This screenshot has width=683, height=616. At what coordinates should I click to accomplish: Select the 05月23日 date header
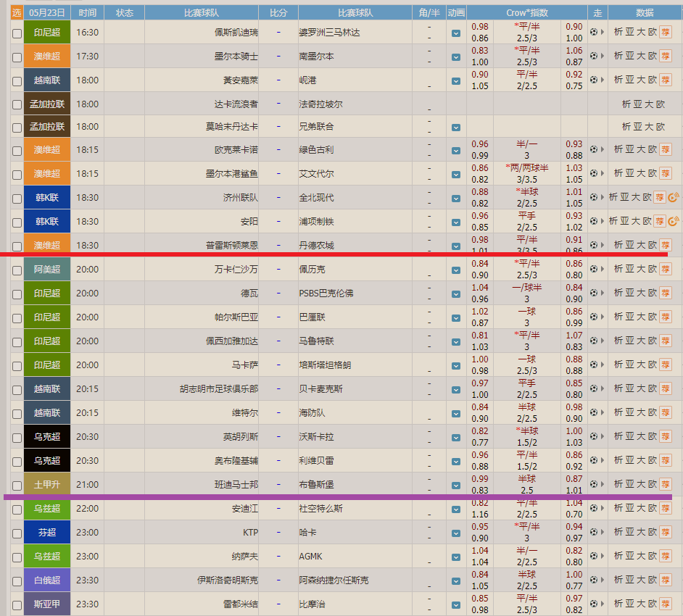(46, 12)
